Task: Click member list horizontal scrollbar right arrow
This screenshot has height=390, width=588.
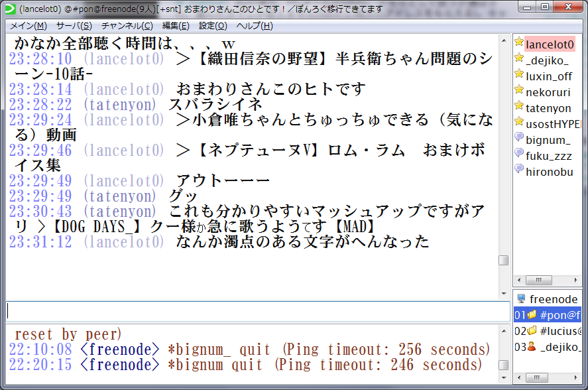Action: pyautogui.click(x=577, y=279)
